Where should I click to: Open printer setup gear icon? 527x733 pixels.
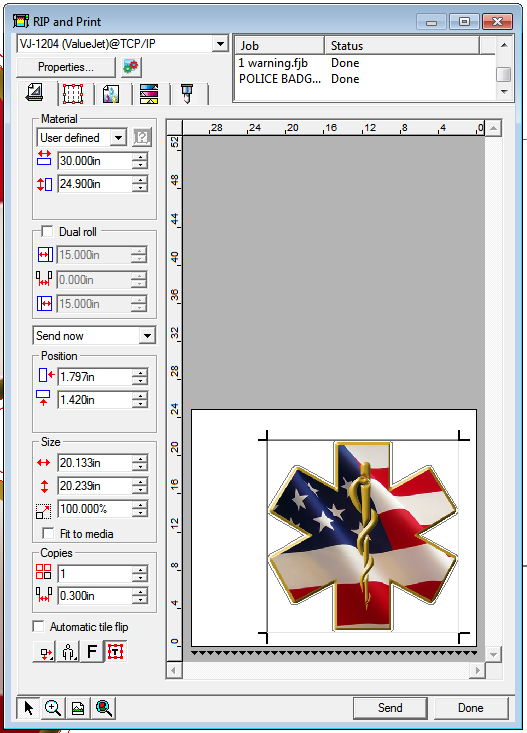coord(131,67)
